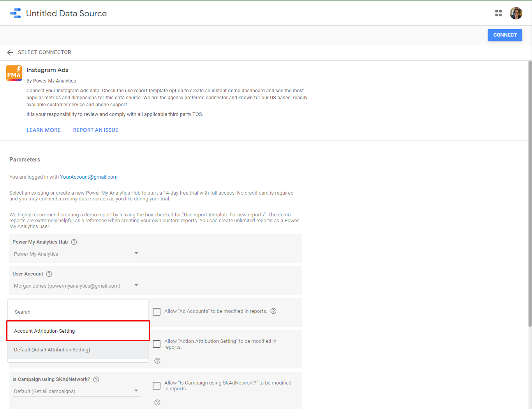Open the user profile avatar
Image resolution: width=532 pixels, height=409 pixels.
click(x=516, y=13)
